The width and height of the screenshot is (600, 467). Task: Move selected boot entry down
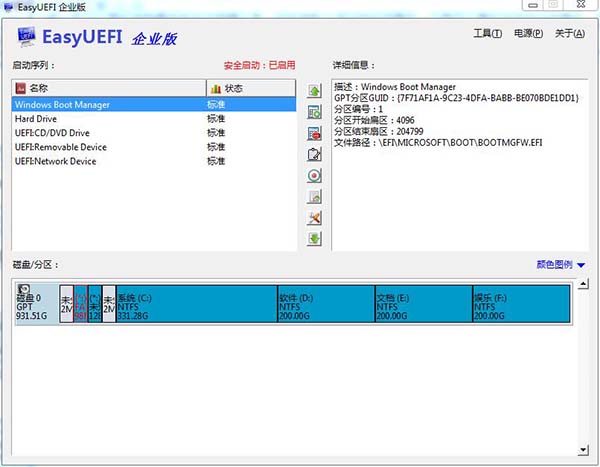[x=314, y=239]
